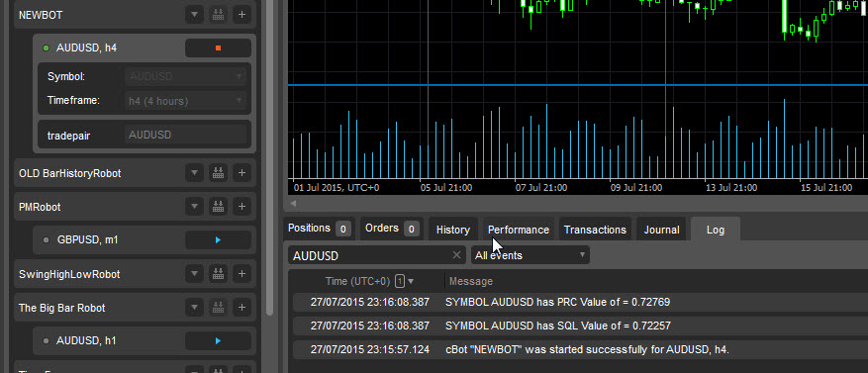
Task: Click the tradepair AUDUSD input field
Action: point(185,135)
